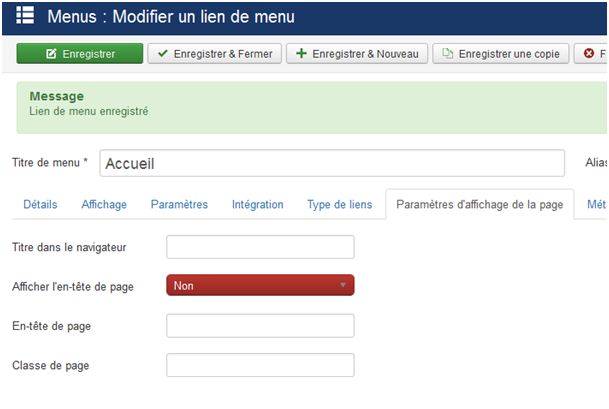Click the 'Afficher l'en-tête de page' label
The width and height of the screenshot is (609, 409).
(73, 287)
